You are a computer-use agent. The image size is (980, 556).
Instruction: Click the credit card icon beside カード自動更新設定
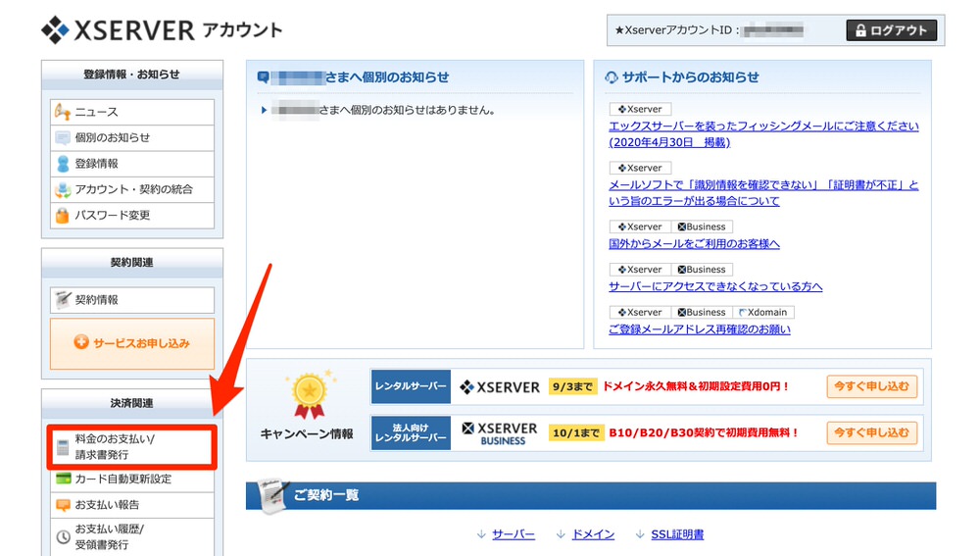click(x=63, y=479)
